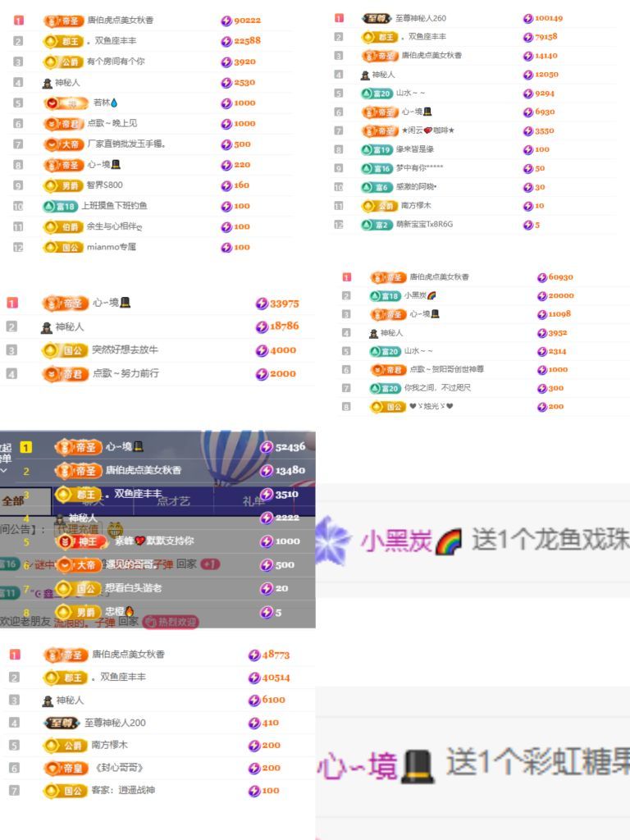Click the purple flower gift icon beside 小黑炭
Viewport: 630px width, 840px height.
click(332, 540)
